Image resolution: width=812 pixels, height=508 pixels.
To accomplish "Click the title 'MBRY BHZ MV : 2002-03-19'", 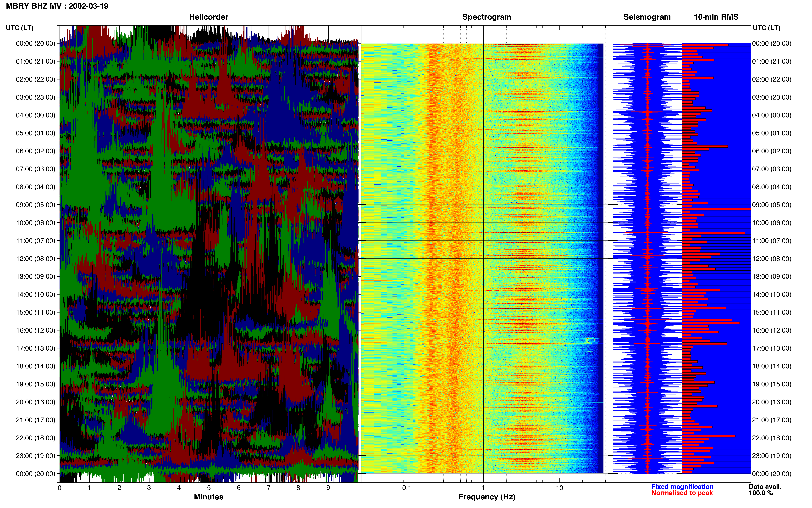I will (57, 6).
